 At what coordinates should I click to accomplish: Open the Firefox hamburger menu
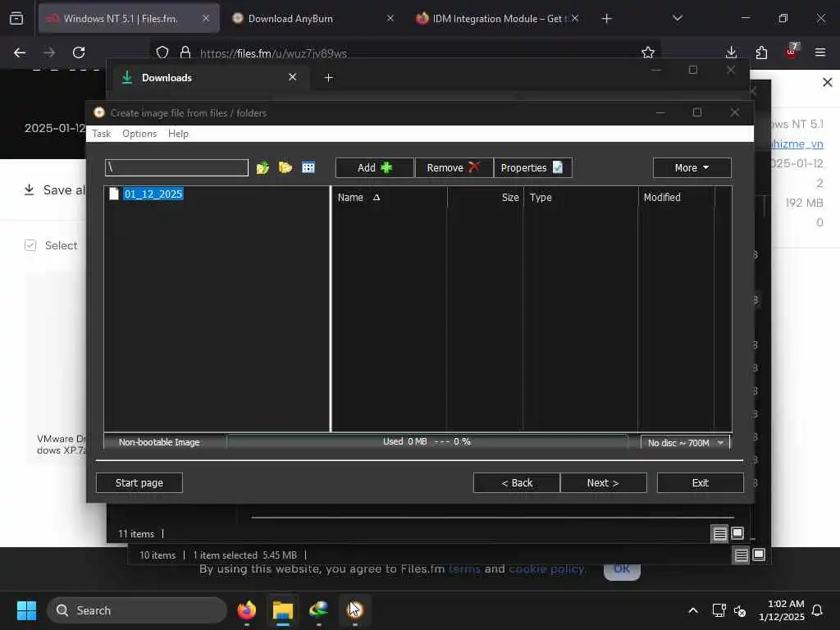click(820, 52)
